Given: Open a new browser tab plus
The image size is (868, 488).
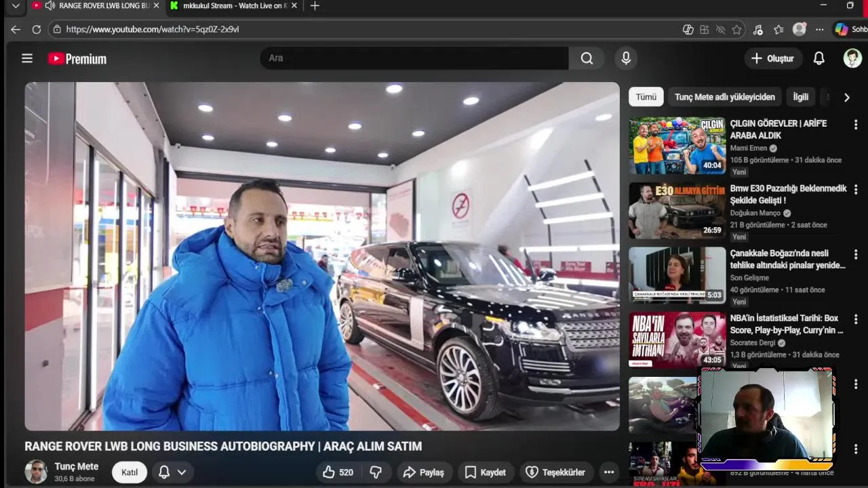Looking at the screenshot, I should (x=315, y=6).
